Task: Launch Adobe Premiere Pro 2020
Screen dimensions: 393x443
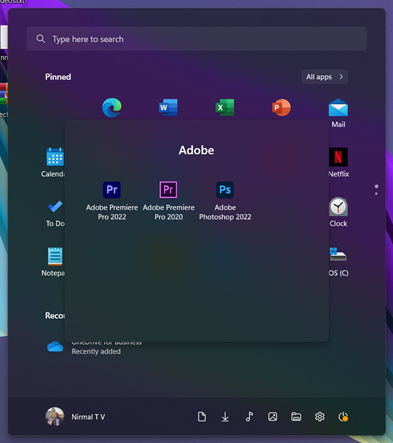Action: point(168,201)
